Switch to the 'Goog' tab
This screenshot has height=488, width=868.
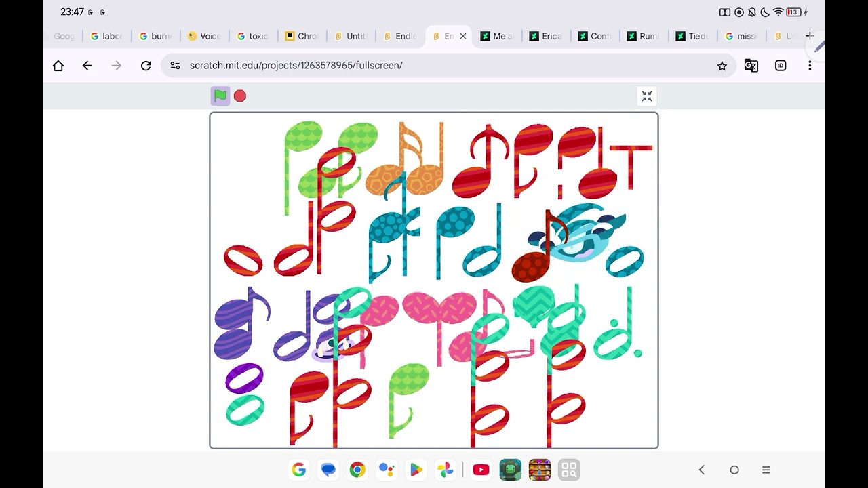64,36
